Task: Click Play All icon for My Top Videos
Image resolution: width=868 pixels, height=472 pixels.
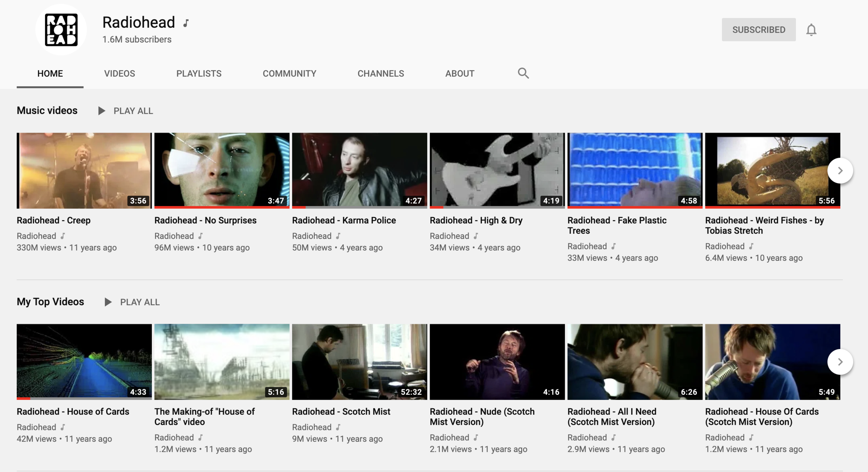Action: click(x=108, y=302)
